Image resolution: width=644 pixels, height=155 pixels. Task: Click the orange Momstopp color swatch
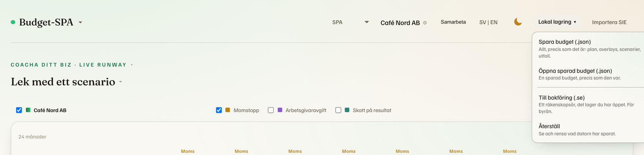[x=228, y=110]
